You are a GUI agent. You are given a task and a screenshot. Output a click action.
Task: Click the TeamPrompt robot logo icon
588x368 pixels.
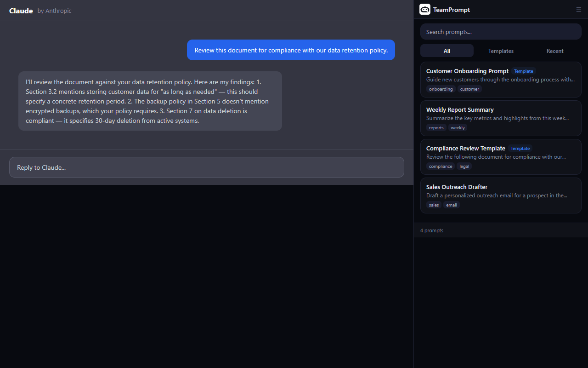click(425, 10)
